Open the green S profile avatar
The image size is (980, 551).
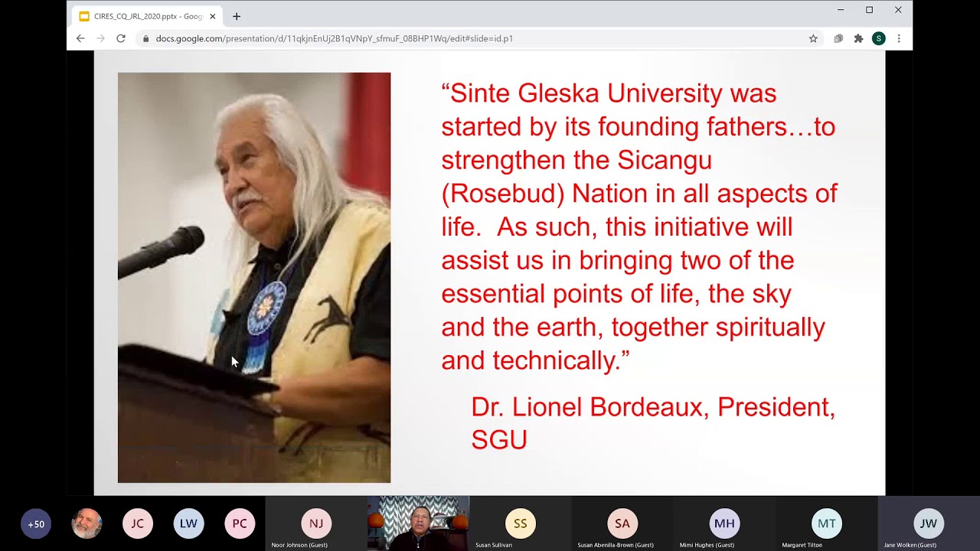pos(879,38)
